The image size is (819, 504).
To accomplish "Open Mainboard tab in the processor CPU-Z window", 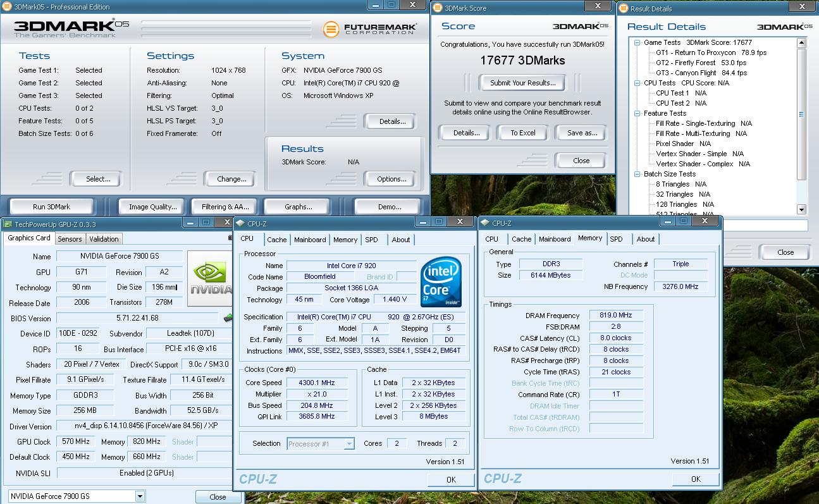I will click(310, 240).
